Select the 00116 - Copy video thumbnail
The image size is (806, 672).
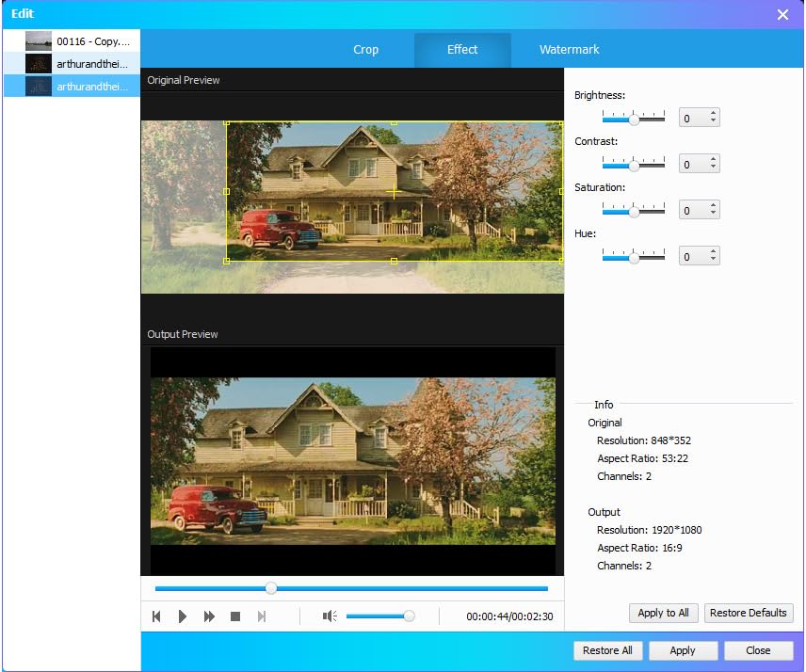coord(39,40)
